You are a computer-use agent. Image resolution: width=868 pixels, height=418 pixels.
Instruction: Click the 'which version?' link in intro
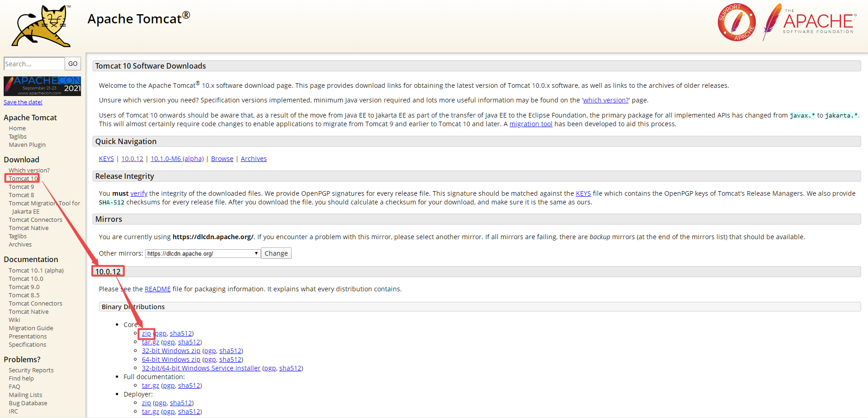[606, 100]
